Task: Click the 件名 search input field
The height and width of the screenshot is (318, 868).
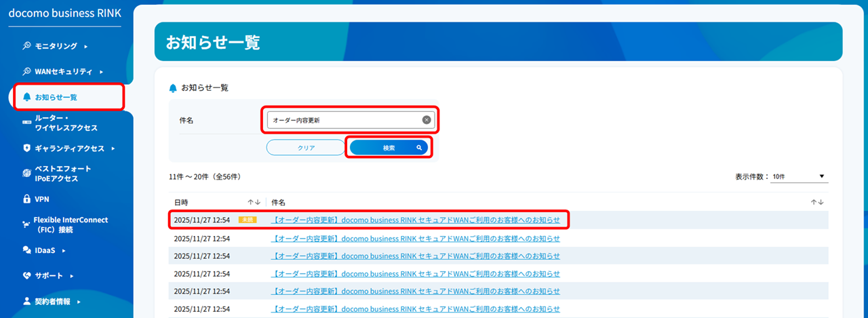Action: click(x=342, y=120)
